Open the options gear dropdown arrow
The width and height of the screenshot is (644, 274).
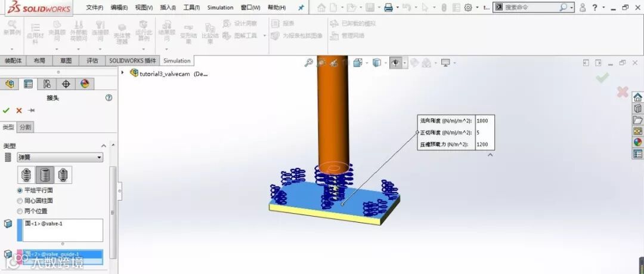pos(477,7)
